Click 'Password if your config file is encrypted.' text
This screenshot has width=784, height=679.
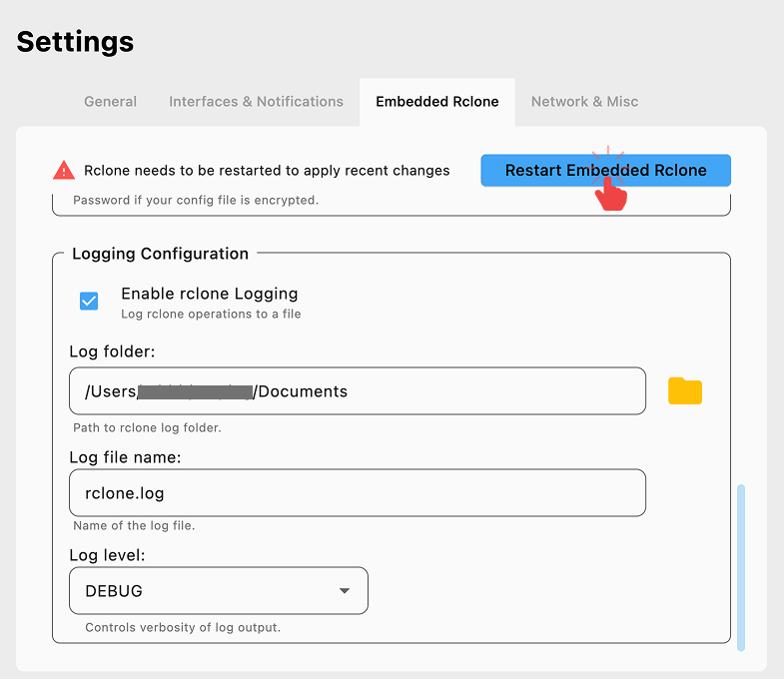[196, 200]
